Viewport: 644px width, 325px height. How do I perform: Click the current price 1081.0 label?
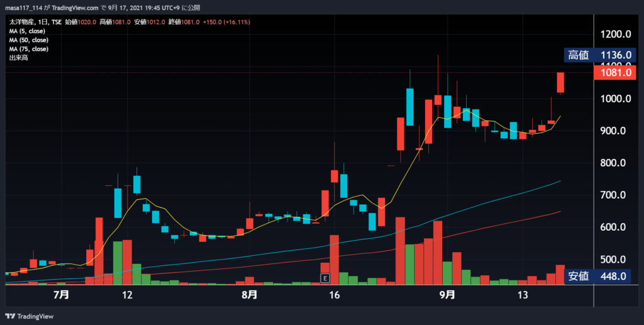click(615, 73)
